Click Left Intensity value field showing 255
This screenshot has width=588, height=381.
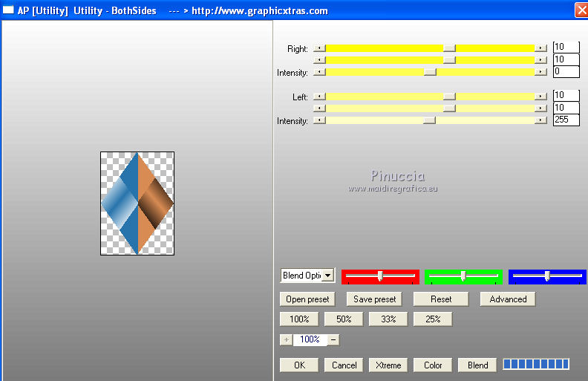pyautogui.click(x=566, y=120)
